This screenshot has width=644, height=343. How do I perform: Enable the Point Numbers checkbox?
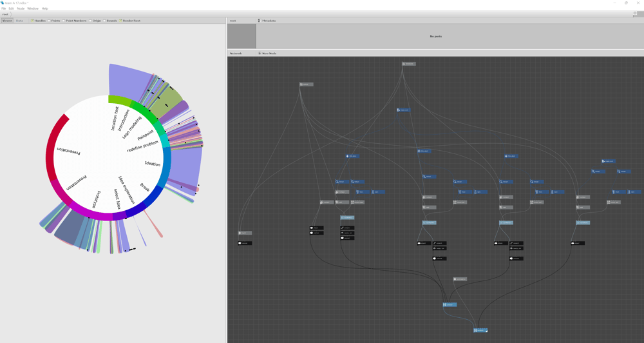[x=64, y=21]
